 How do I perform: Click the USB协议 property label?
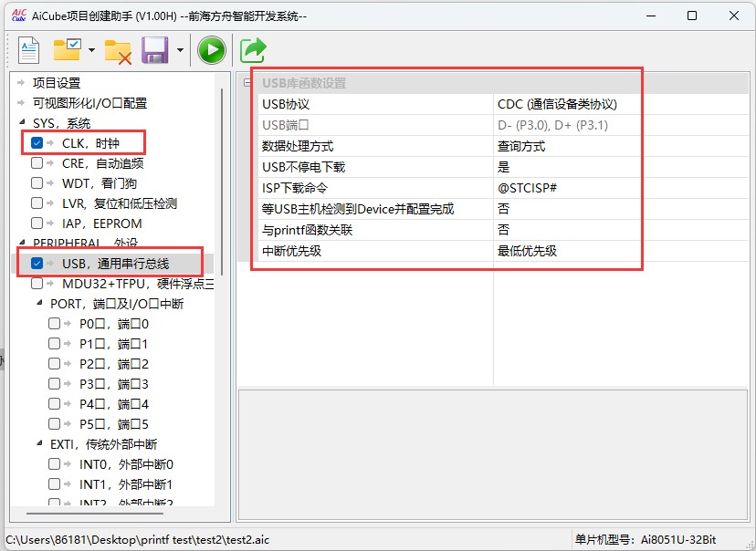click(286, 104)
